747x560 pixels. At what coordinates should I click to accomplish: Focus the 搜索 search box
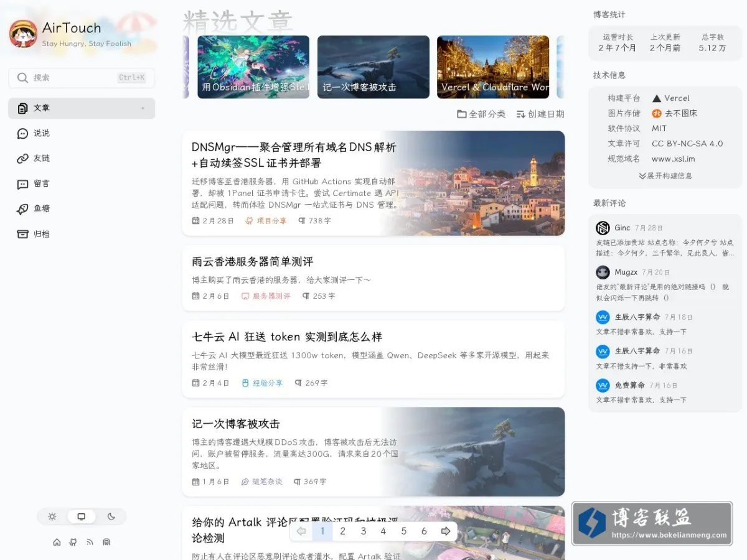tap(82, 78)
